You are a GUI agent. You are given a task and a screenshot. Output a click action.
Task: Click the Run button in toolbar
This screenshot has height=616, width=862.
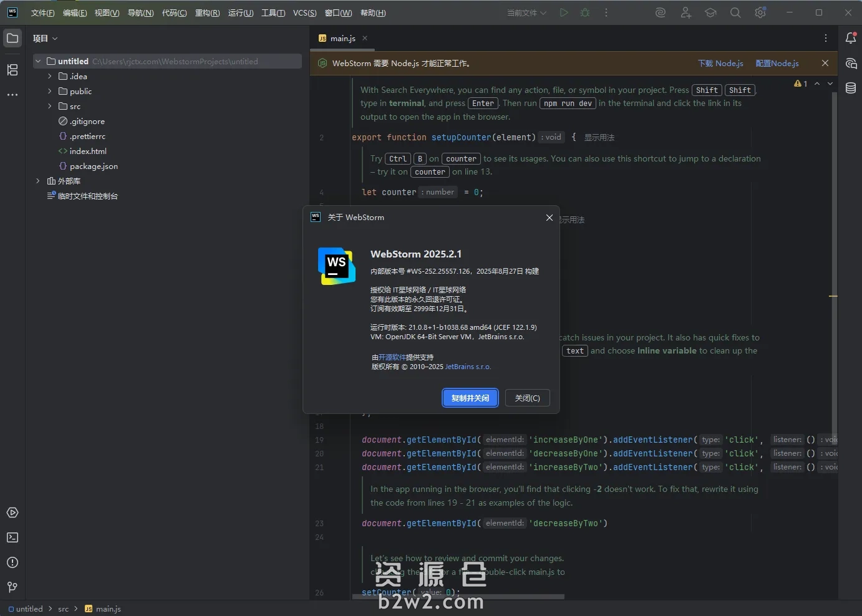tap(564, 12)
